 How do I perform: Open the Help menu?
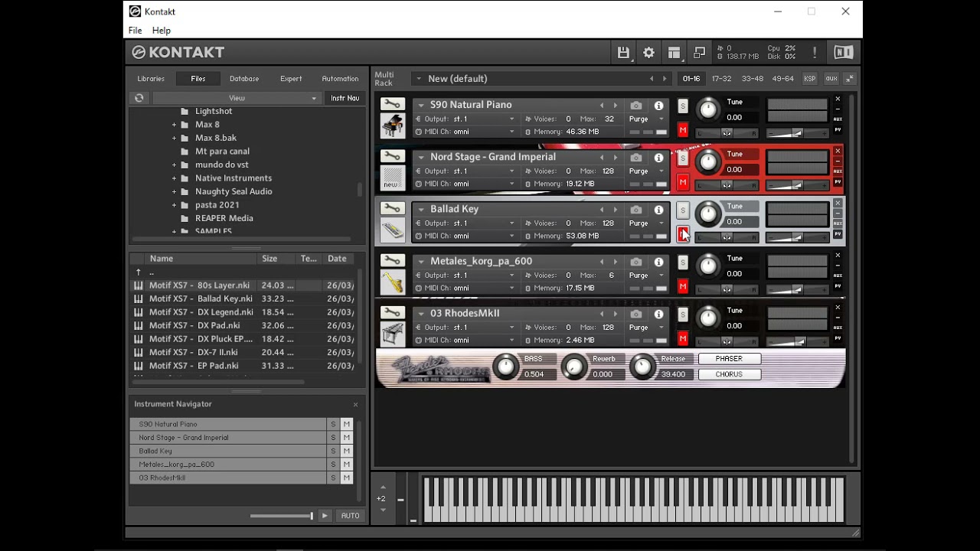coord(161,31)
